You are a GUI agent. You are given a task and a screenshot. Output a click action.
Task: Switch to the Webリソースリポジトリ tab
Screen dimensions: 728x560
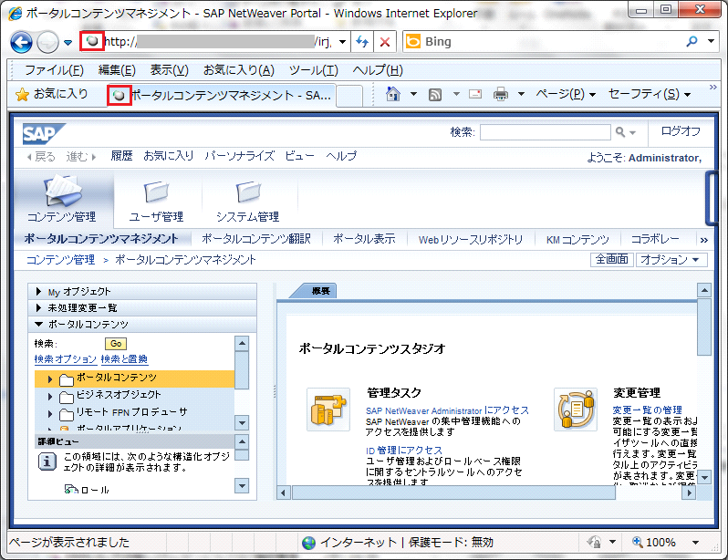click(471, 240)
